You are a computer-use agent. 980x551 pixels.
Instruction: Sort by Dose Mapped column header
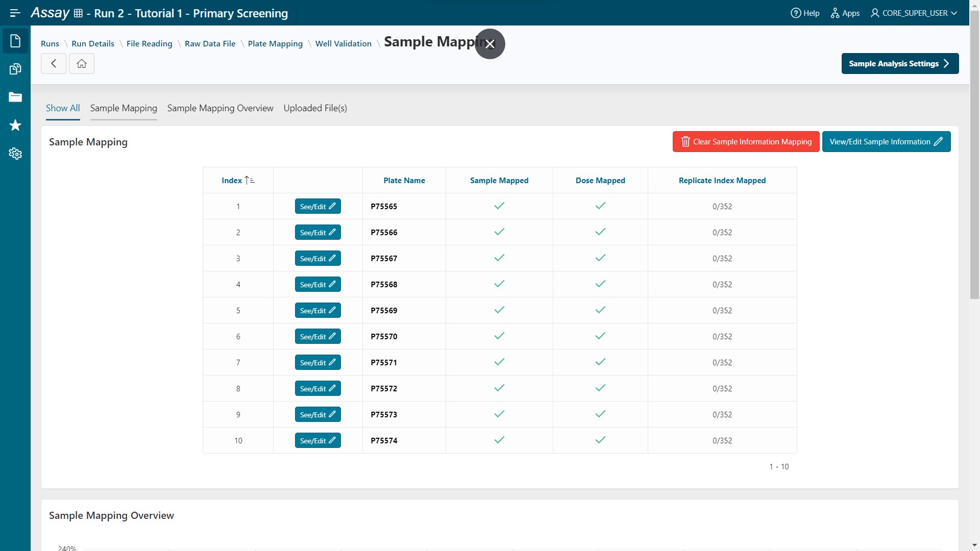[x=600, y=181]
